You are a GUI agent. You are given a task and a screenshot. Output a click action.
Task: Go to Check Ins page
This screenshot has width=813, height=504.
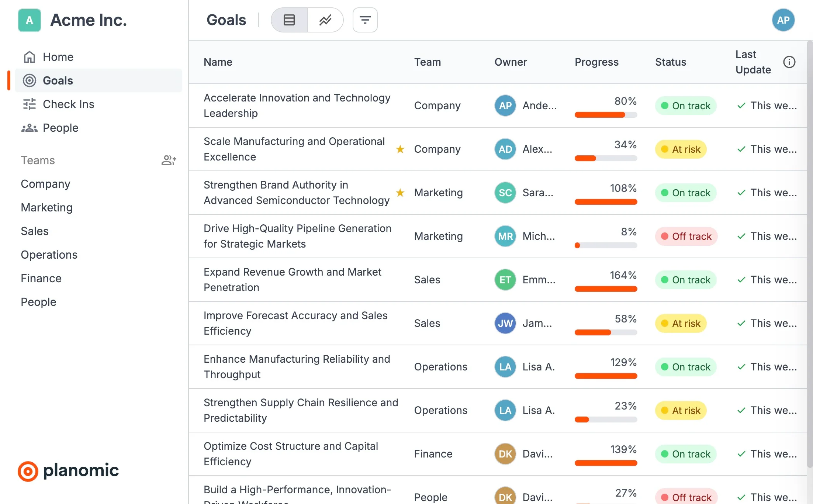[68, 104]
